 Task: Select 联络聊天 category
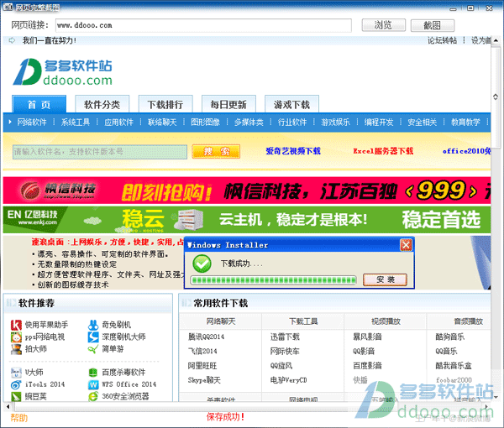(x=162, y=123)
